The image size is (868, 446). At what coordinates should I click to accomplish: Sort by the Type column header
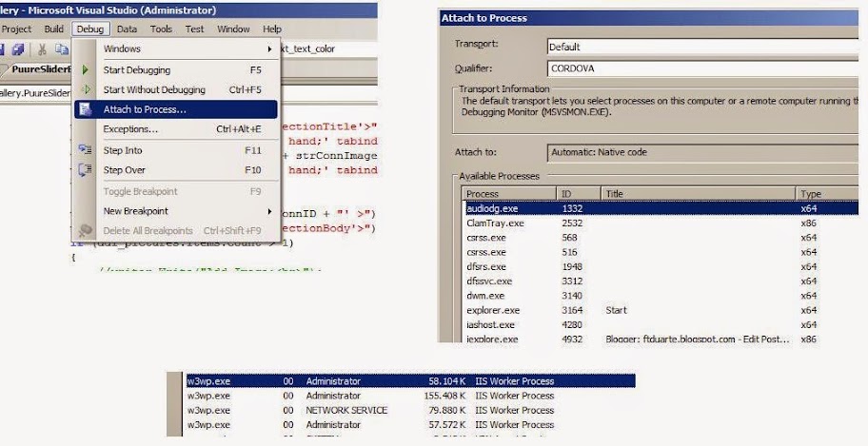point(827,194)
